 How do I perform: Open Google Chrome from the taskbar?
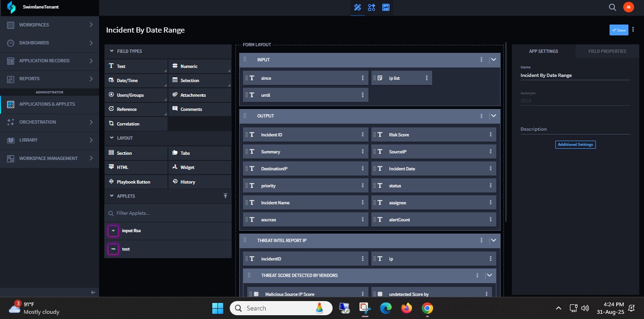(x=427, y=308)
